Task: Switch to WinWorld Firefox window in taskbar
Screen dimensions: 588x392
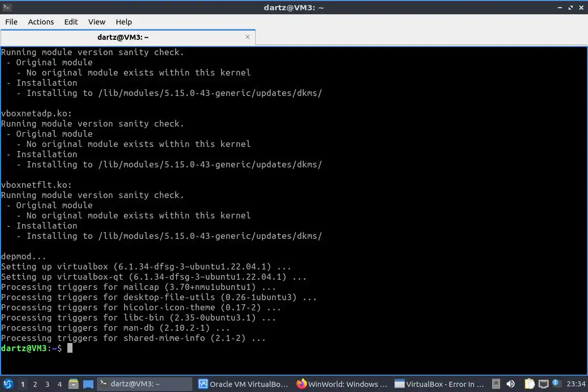Action: pos(341,384)
